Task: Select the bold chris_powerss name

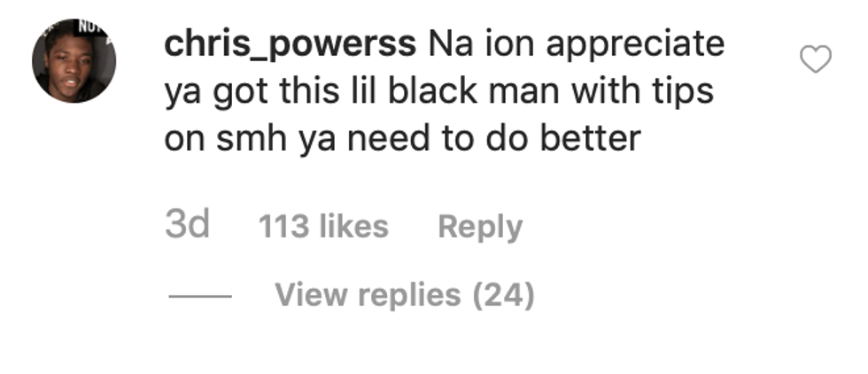Action: 291,44
